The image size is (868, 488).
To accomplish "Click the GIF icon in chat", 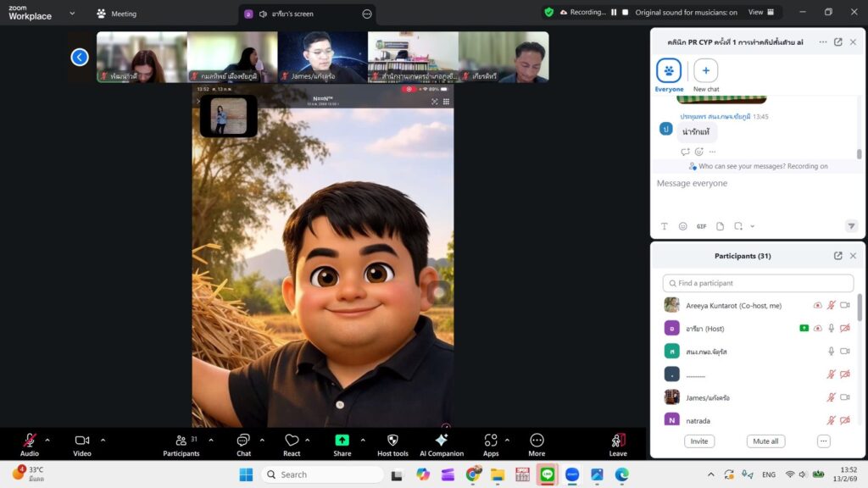I will [x=701, y=226].
